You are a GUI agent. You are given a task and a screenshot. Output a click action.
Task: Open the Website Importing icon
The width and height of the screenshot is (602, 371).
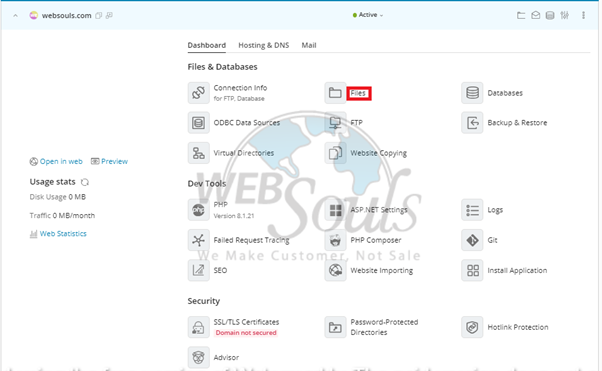click(335, 270)
